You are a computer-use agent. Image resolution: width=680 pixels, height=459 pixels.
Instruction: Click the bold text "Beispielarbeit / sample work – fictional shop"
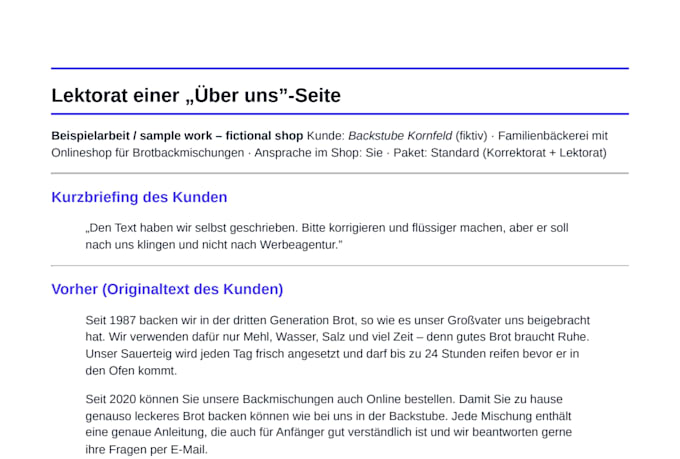tap(177, 136)
